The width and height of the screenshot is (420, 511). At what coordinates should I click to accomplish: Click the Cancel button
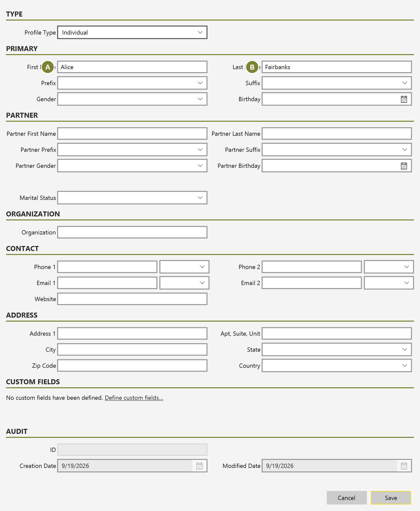347,498
